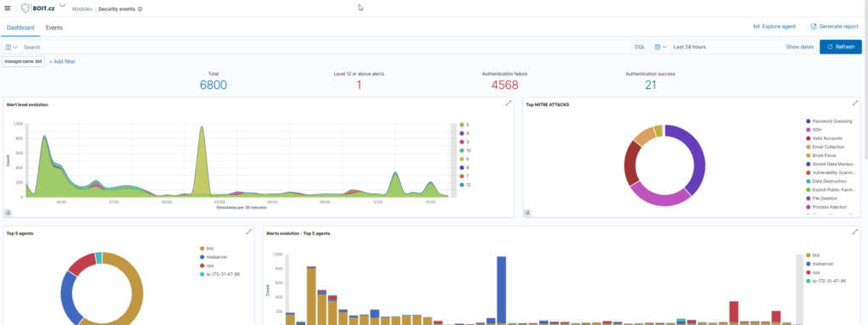Switch to the Events tab
The width and height of the screenshot is (868, 325).
[54, 27]
